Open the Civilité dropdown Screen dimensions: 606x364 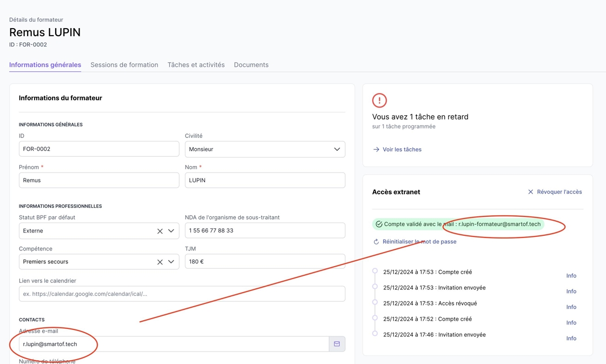[337, 149]
